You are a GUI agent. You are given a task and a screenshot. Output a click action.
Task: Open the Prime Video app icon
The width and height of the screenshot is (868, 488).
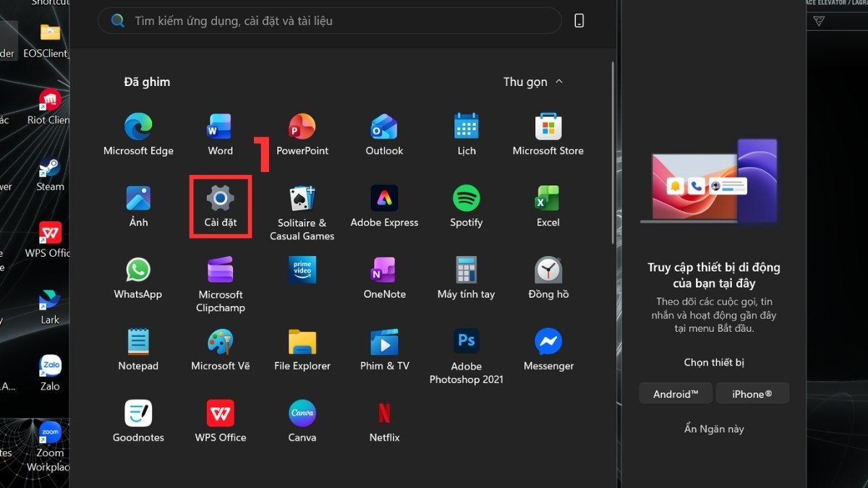pyautogui.click(x=302, y=270)
